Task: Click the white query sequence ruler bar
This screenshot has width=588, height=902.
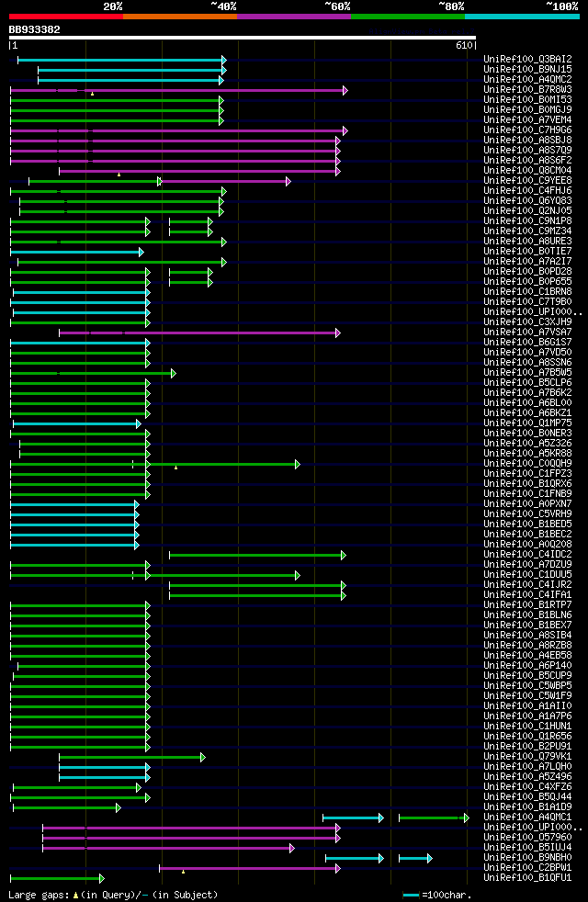Action: [x=243, y=38]
